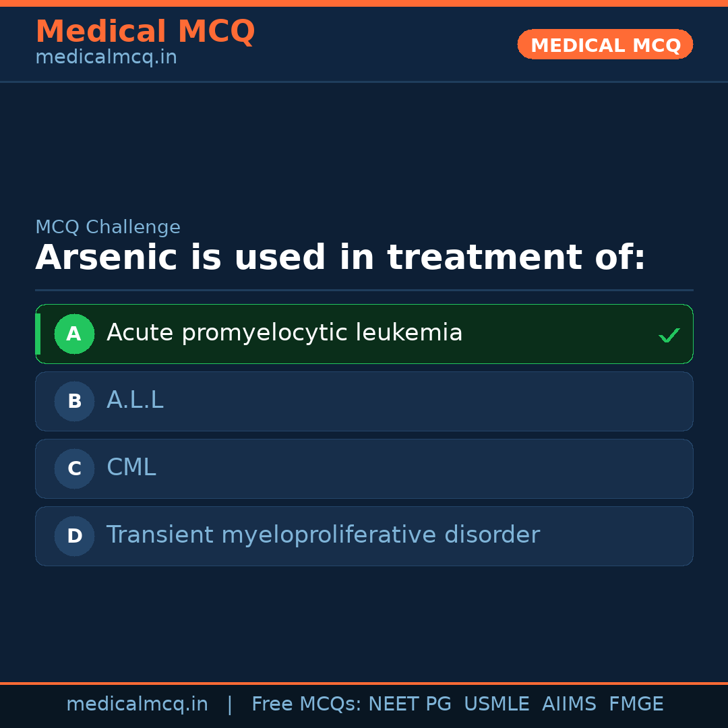Viewport: 728px width, 728px height.
Task: Select FMGE in the footer
Action: pos(636,704)
